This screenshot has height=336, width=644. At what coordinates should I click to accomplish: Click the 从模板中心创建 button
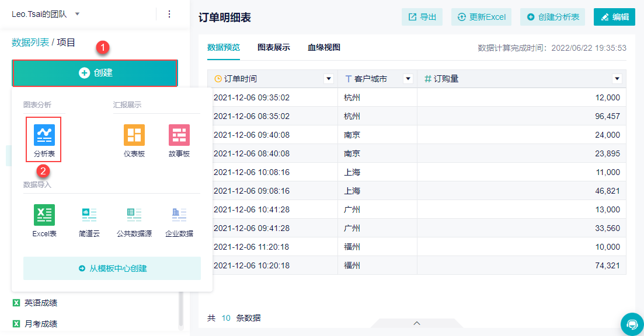coord(112,268)
